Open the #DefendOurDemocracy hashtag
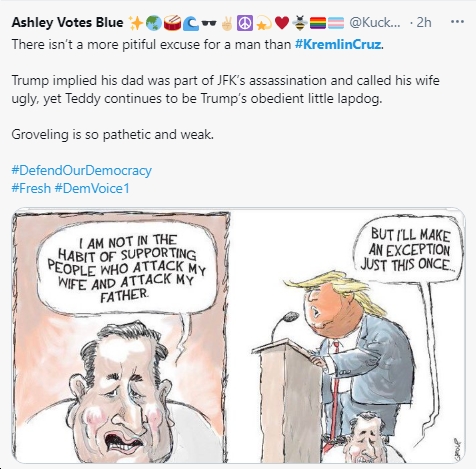The image size is (476, 469). point(81,170)
